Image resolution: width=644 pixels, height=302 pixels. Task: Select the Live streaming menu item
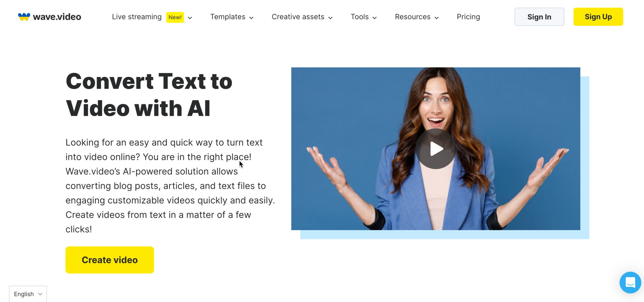(x=137, y=17)
